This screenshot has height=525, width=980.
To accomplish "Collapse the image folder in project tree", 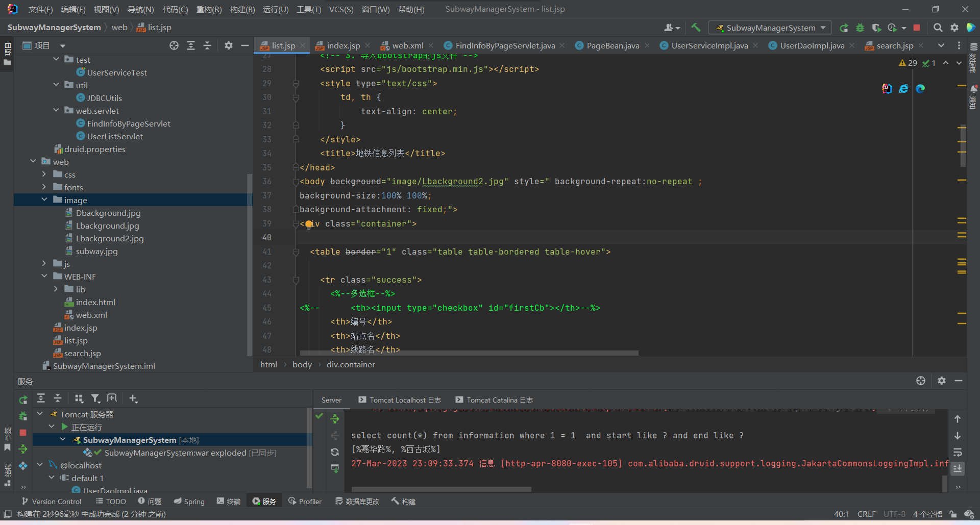I will 44,200.
